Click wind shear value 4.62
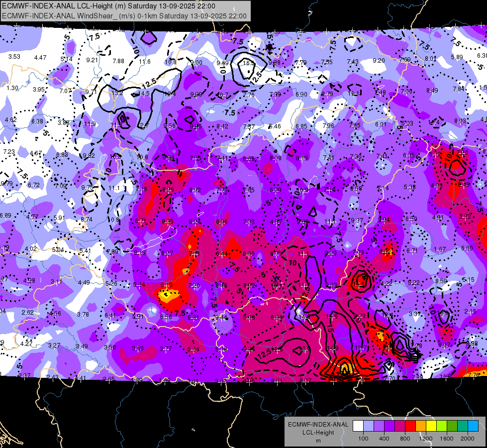 click(x=11, y=119)
